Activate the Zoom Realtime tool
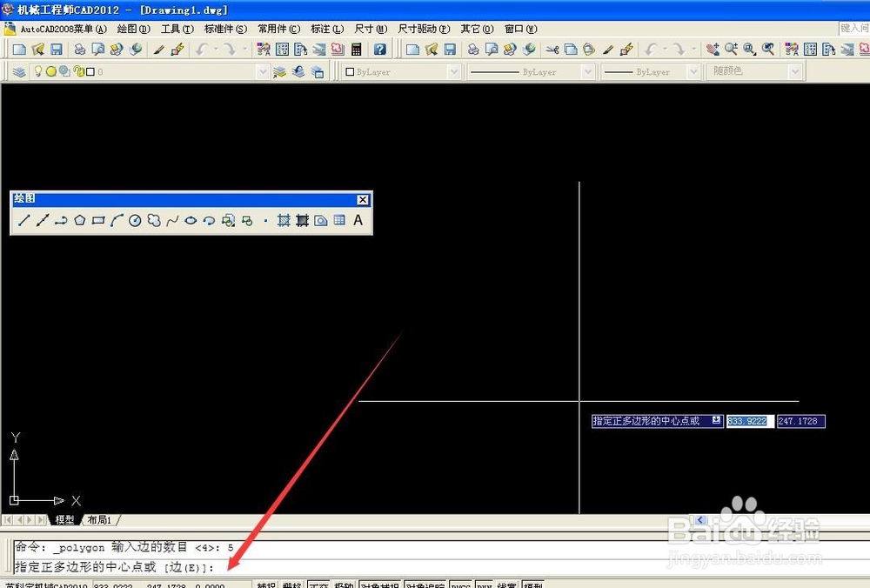Viewport: 870px width, 588px height. [732, 50]
